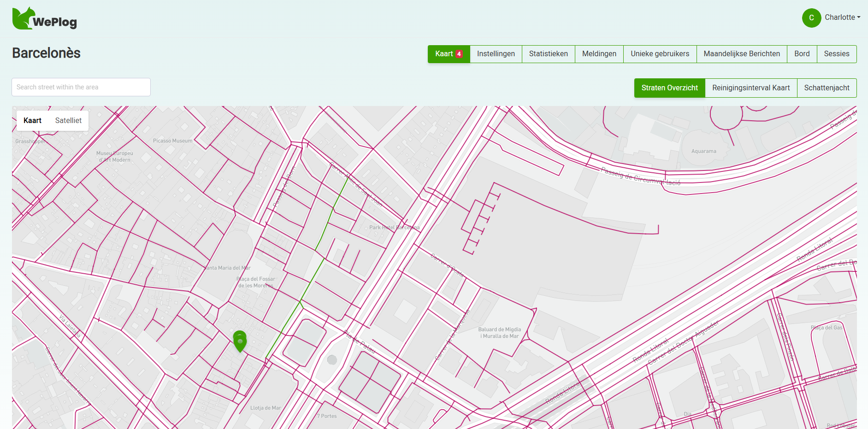868x429 pixels.
Task: Open Maandelijkse Berichten tab
Action: (741, 54)
